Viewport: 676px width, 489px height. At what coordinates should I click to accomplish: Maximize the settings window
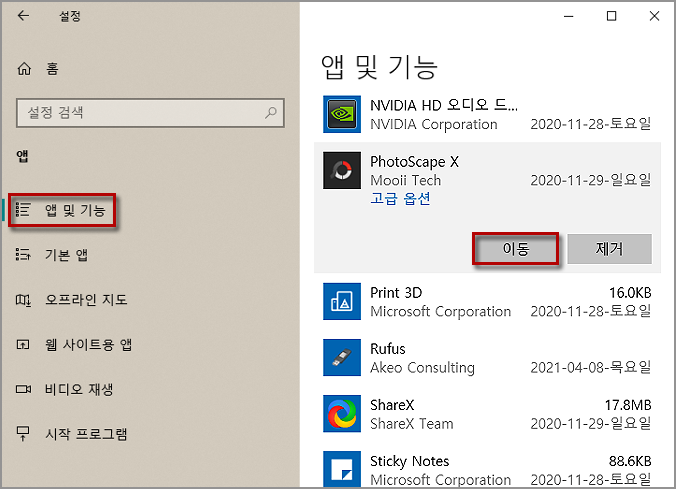[611, 16]
